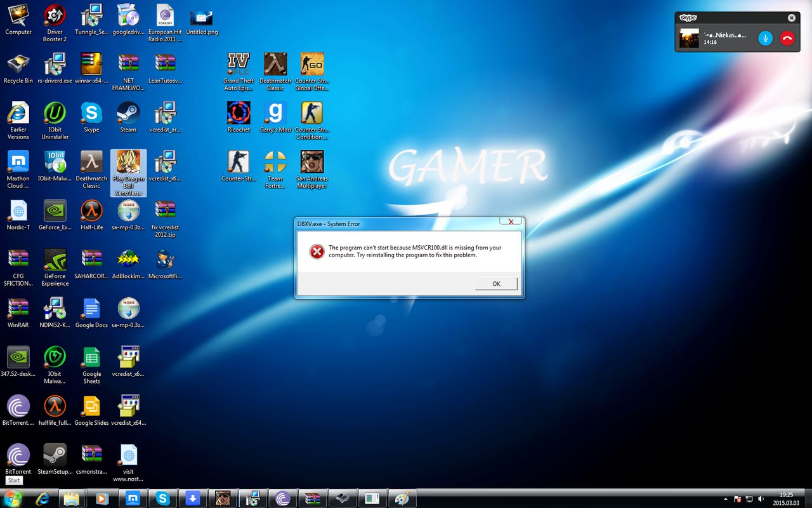Open Windows Explorer from taskbar
The height and width of the screenshot is (508, 812).
[71, 498]
